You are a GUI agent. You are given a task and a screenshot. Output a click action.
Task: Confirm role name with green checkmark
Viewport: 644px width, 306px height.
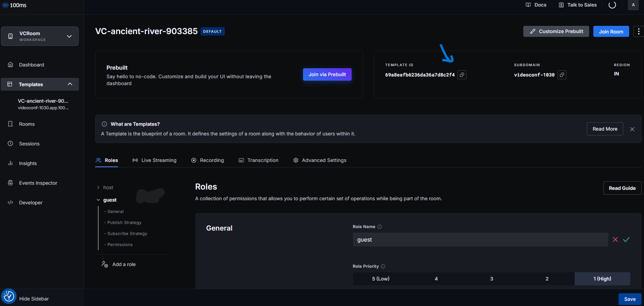point(626,239)
